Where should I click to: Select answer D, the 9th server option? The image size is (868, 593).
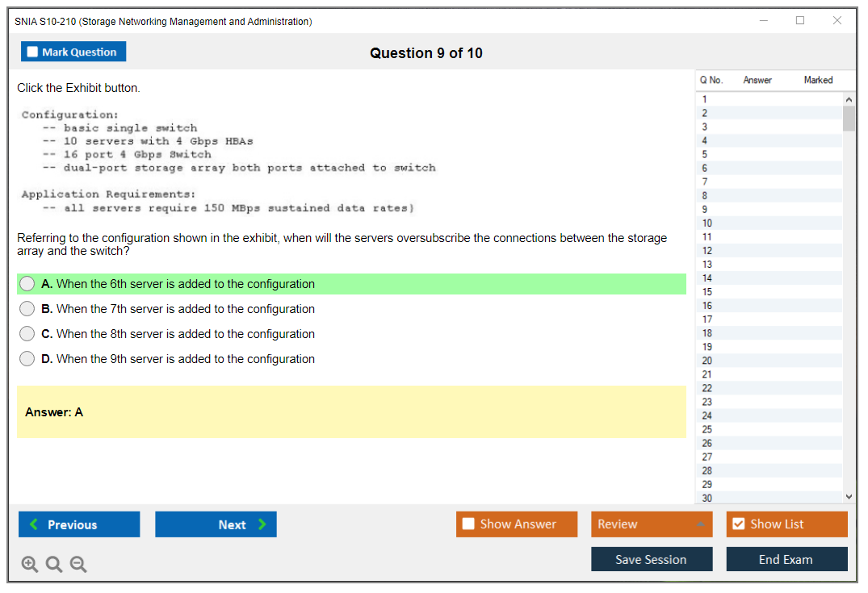pyautogui.click(x=27, y=359)
